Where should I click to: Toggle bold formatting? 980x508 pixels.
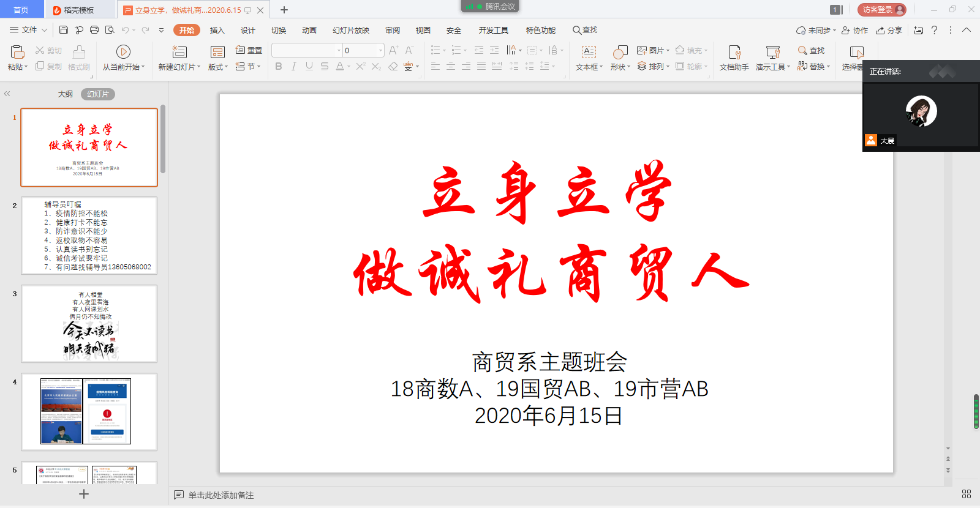(x=279, y=66)
